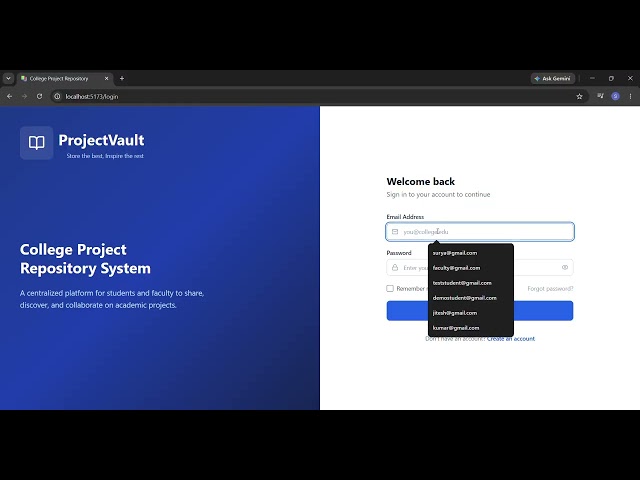Viewport: 640px width, 480px height.
Task: Select demostudent@gmail.com suggestion
Action: tap(471, 298)
